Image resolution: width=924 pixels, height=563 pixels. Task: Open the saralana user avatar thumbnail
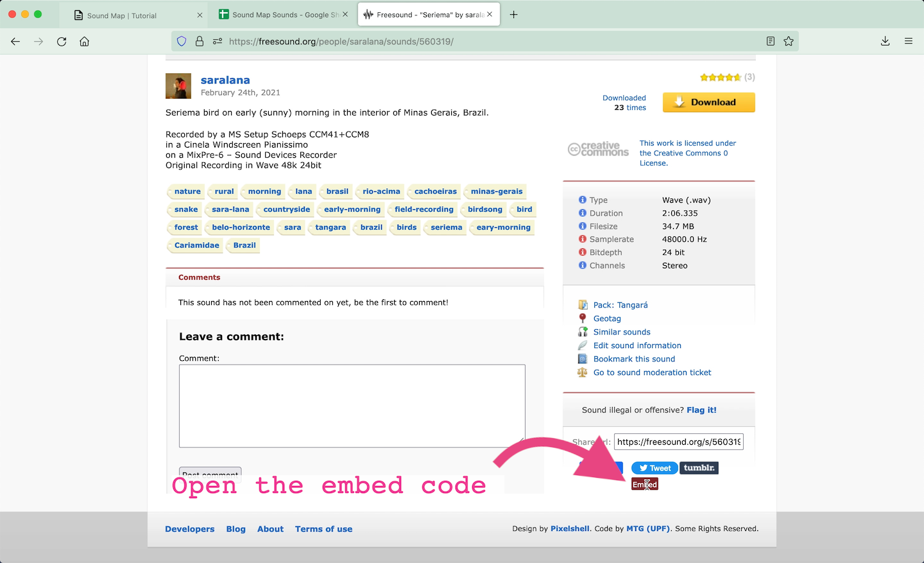pos(178,86)
